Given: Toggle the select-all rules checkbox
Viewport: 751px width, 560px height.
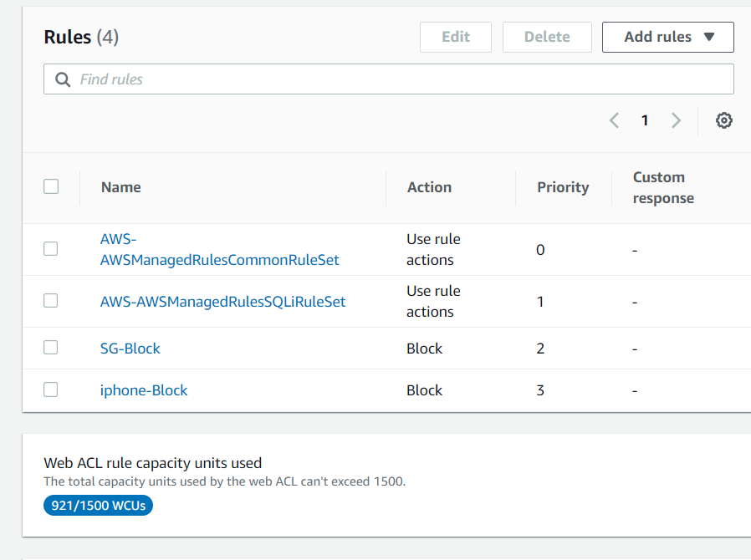Looking at the screenshot, I should (51, 186).
